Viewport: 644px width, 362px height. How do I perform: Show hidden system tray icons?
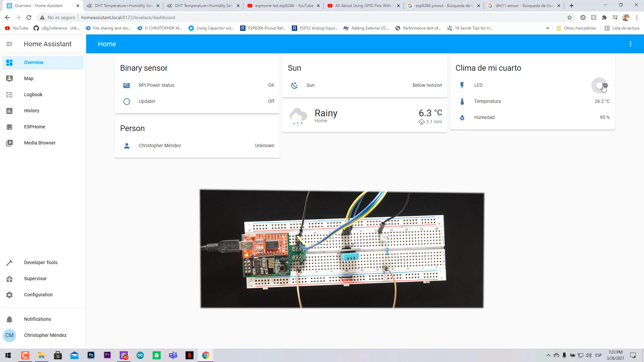click(548, 355)
